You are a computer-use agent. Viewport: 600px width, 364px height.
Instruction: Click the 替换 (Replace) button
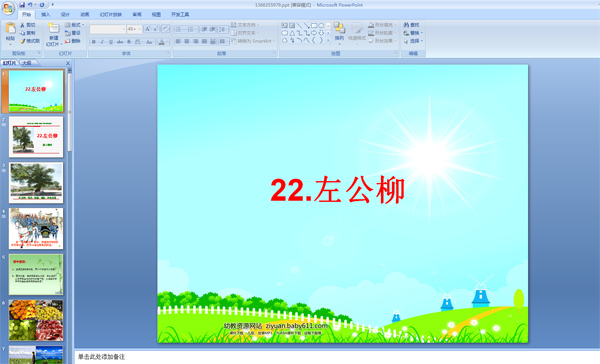[x=413, y=33]
